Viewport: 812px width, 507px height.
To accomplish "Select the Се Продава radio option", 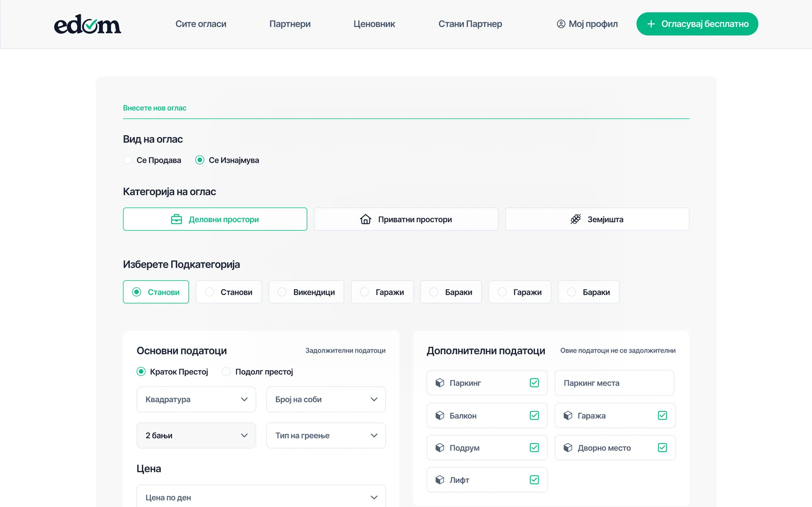I will click(x=127, y=160).
